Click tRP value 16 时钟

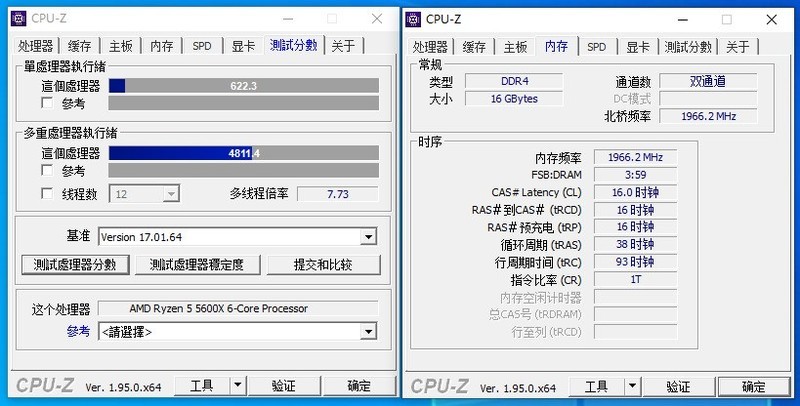[636, 227]
